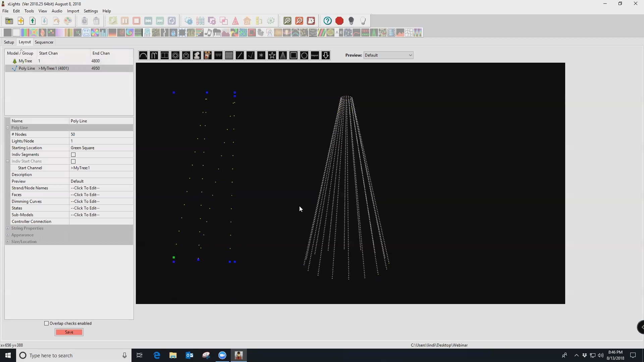Select the Candy Canes model tool
The image size is (644, 362).
[x=154, y=55]
